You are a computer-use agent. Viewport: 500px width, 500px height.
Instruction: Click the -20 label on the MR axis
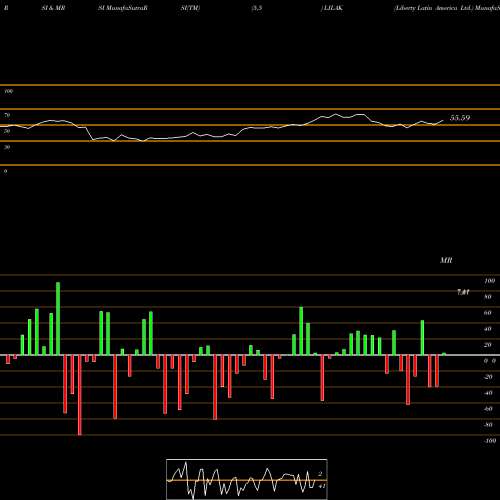coord(488,377)
